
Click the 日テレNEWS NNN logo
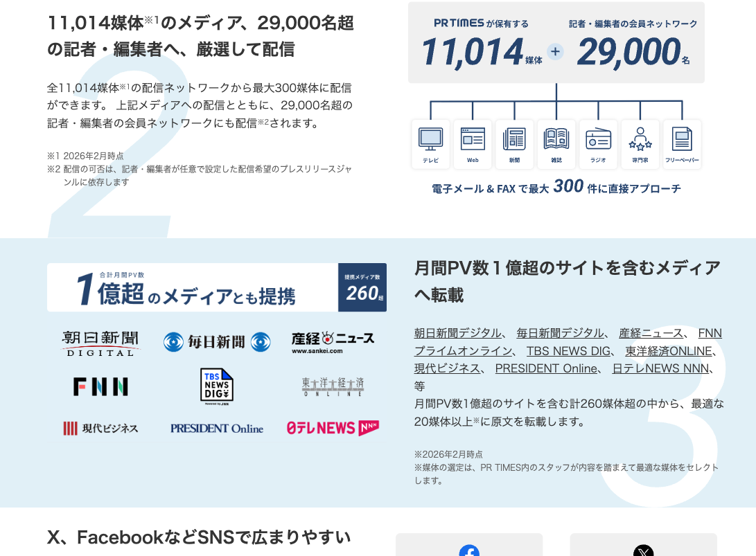(333, 428)
